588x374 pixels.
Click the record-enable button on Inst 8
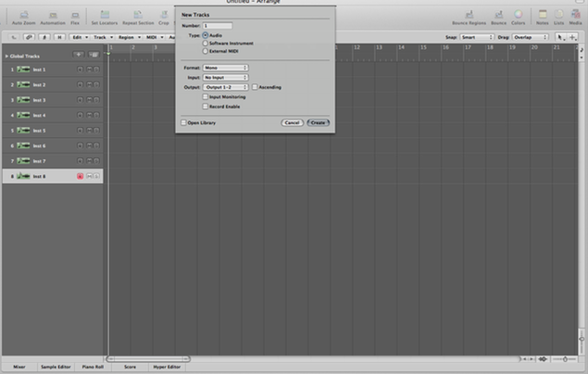click(81, 176)
